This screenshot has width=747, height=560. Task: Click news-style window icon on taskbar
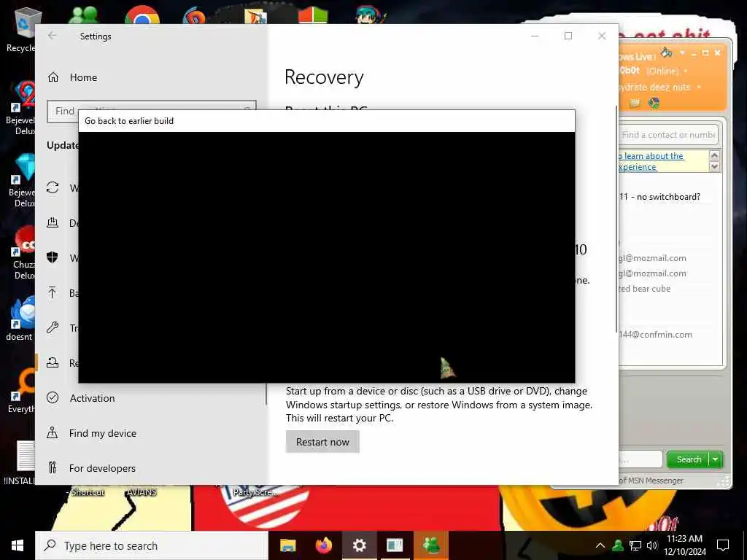coord(395,545)
